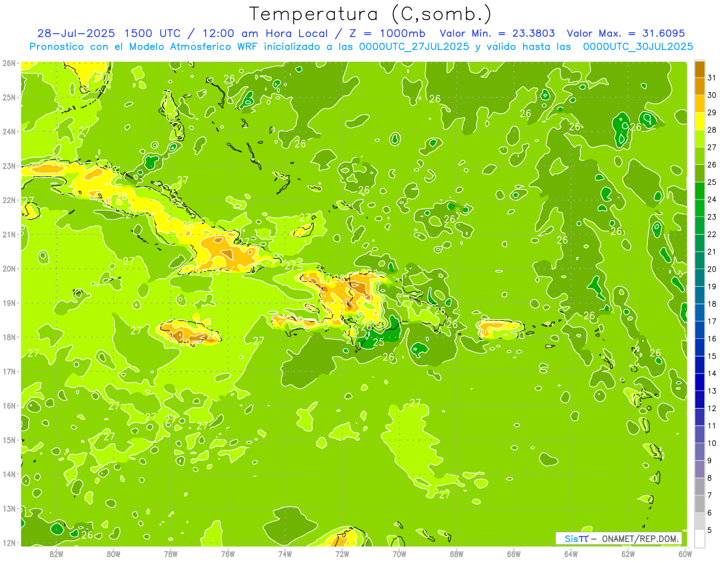Click the 26N latitude axis label
The image size is (728, 562).
coord(8,63)
